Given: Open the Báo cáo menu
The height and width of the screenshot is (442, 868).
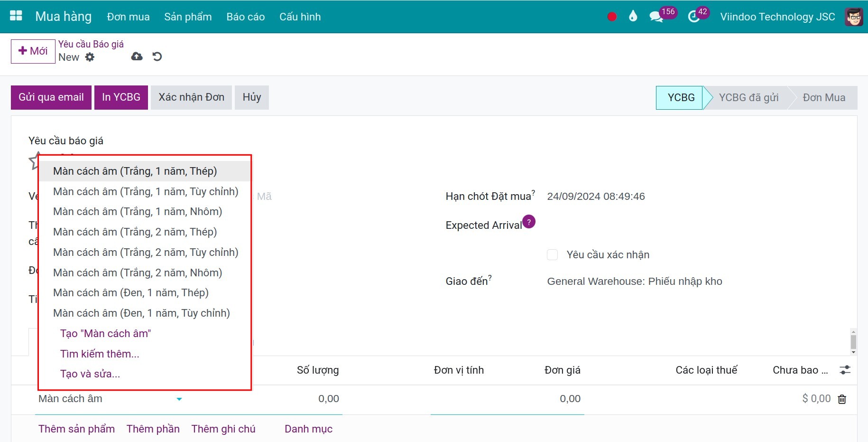Looking at the screenshot, I should [245, 17].
